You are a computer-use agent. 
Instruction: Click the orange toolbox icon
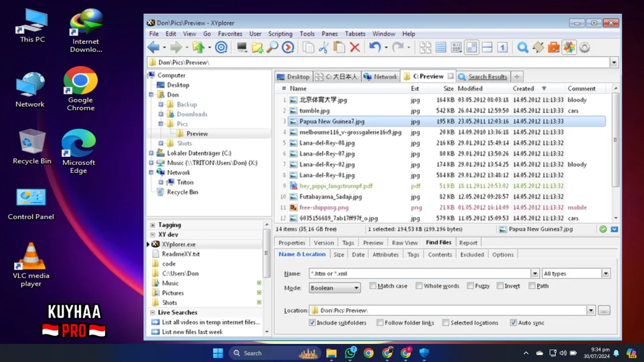click(x=553, y=47)
